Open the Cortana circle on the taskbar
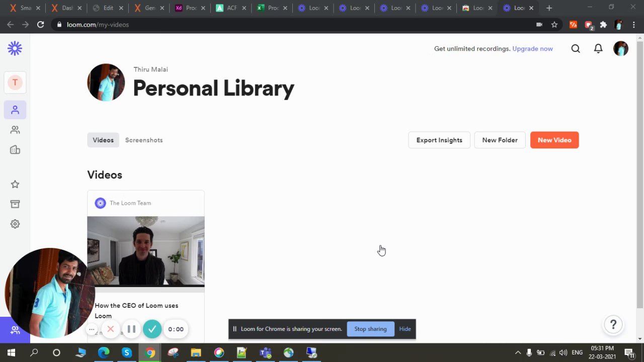The width and height of the screenshot is (644, 362). (x=56, y=352)
